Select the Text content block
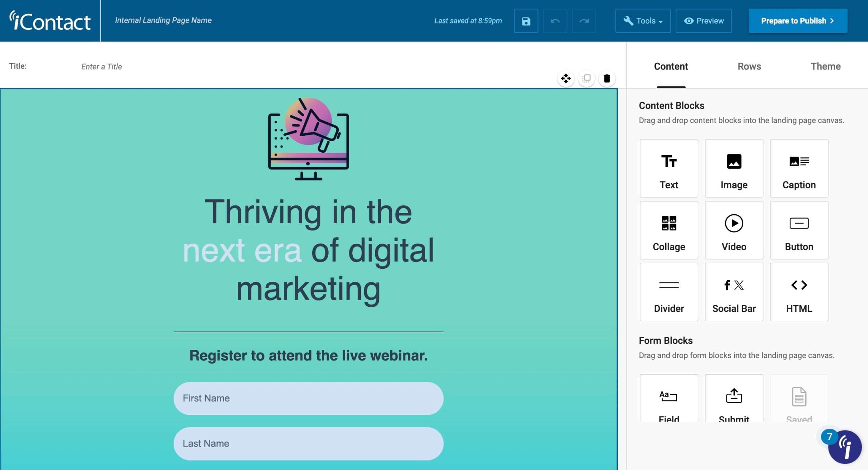Image resolution: width=868 pixels, height=470 pixels. (669, 168)
